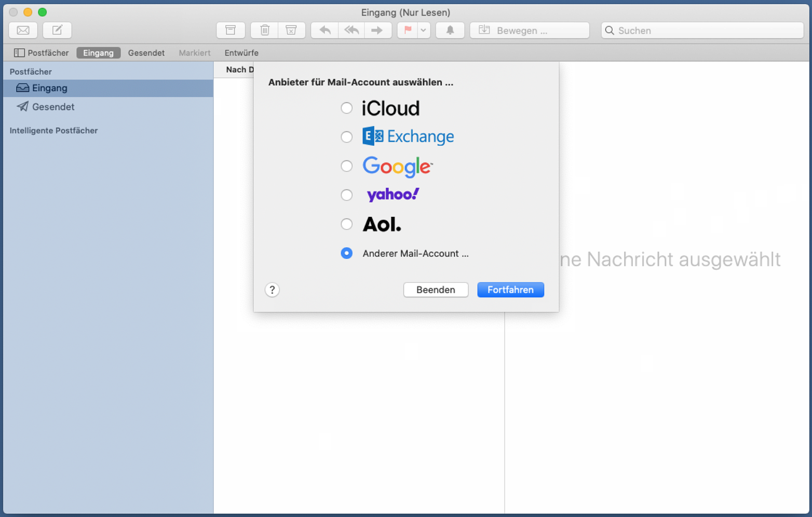Click the Junk mail icon
This screenshot has height=517, width=812.
point(291,31)
